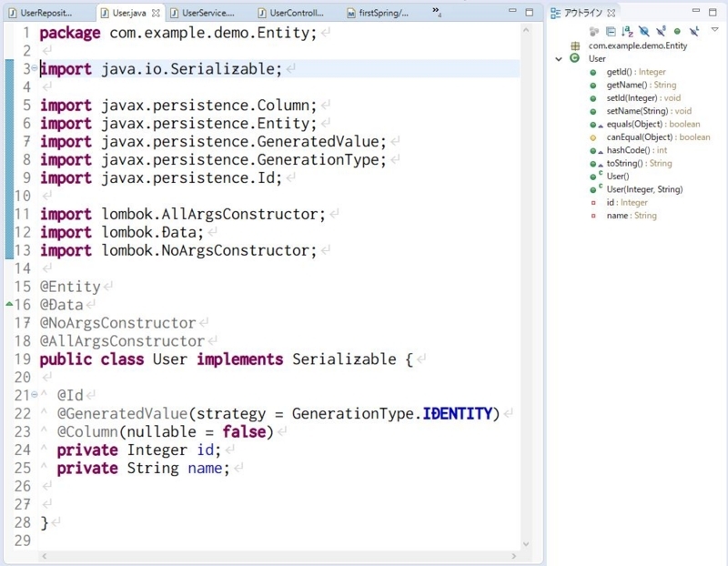Select User(Integer, String) constructor in outline
The height and width of the screenshot is (566, 728).
coord(644,189)
